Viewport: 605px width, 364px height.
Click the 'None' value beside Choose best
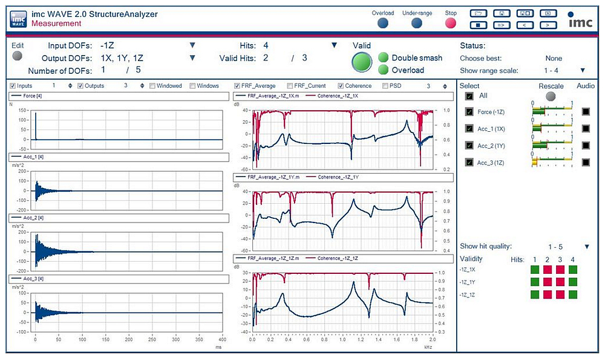click(554, 58)
